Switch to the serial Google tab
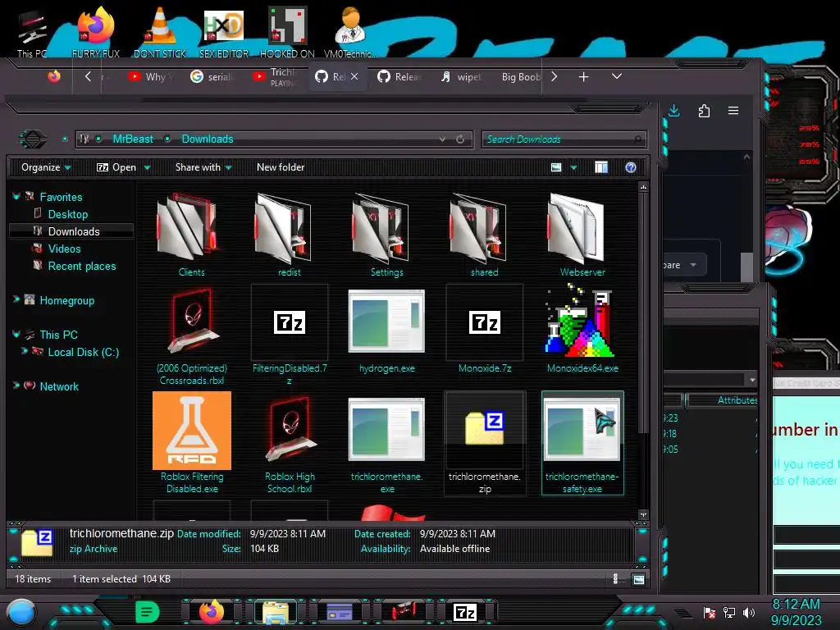This screenshot has width=840, height=630. [x=213, y=76]
